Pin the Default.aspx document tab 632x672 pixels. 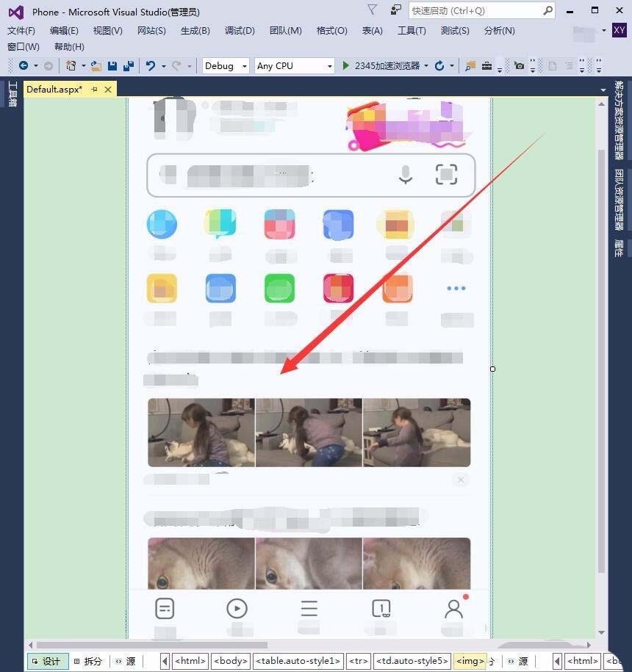[94, 89]
